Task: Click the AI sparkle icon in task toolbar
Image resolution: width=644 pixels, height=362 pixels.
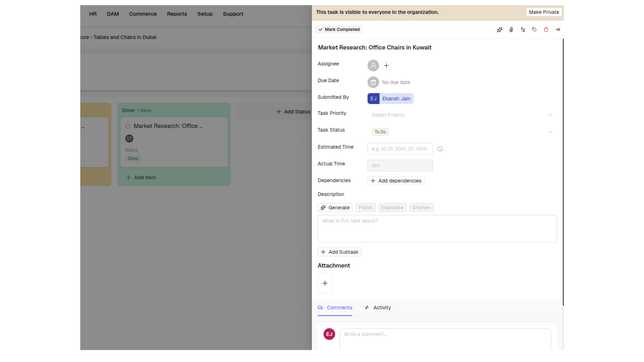Action: pyautogui.click(x=499, y=29)
